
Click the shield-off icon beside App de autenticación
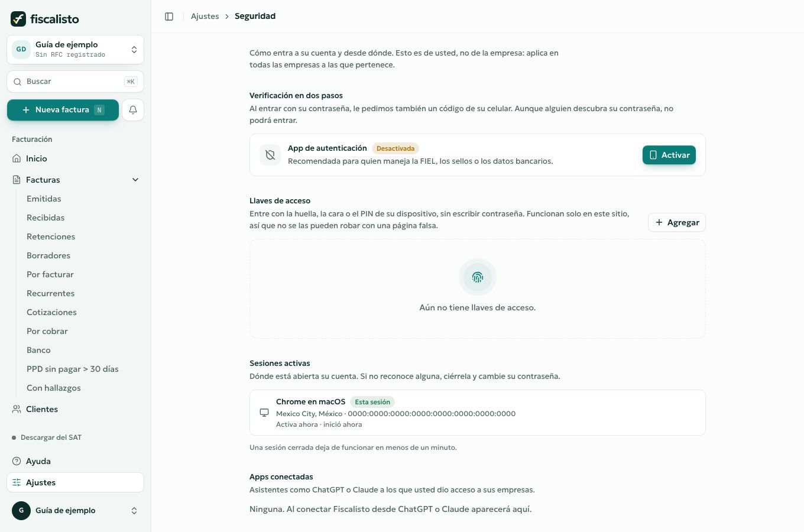(x=270, y=155)
